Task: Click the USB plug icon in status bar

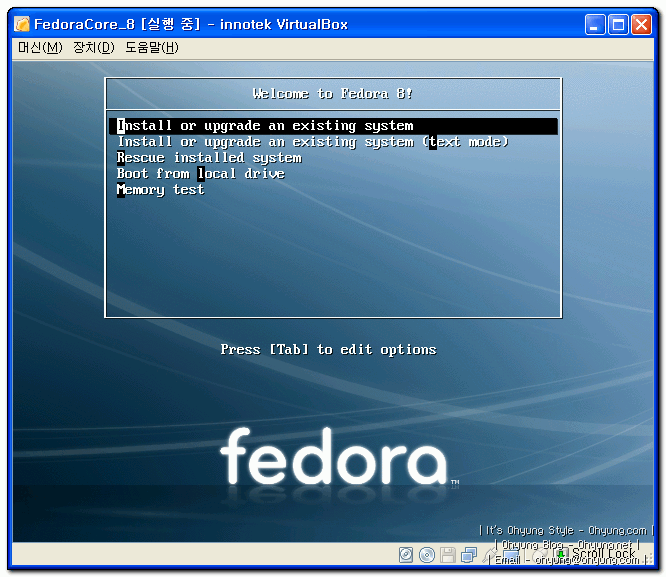Action: (490, 556)
